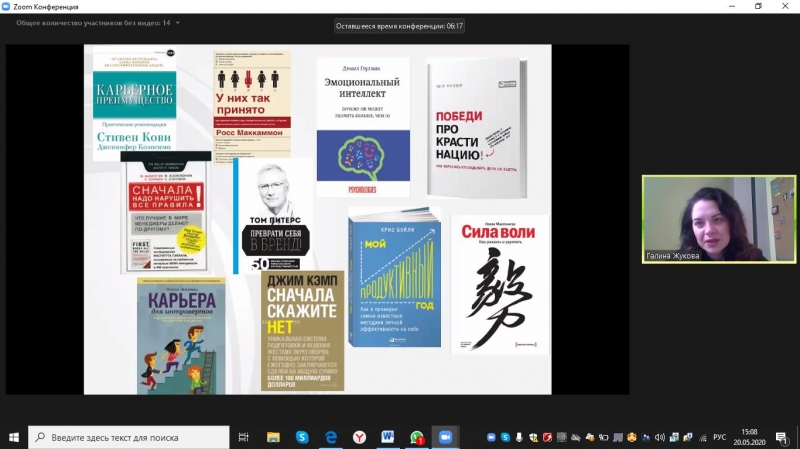The width and height of the screenshot is (800, 449).
Task: Click the red square tray icon
Action: pos(547,437)
